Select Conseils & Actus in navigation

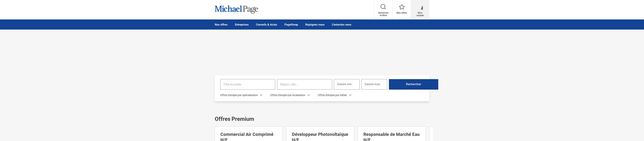[x=266, y=25]
